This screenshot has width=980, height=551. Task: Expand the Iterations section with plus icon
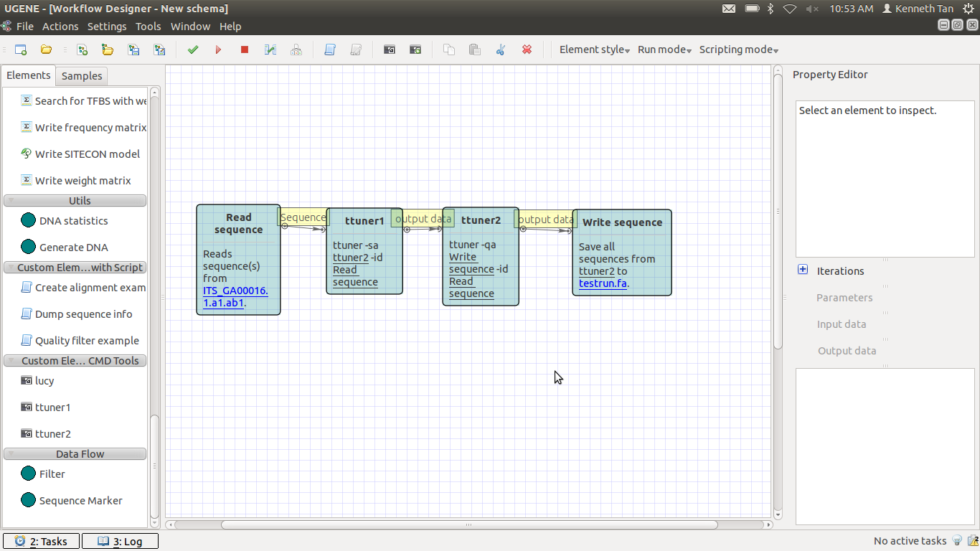803,270
